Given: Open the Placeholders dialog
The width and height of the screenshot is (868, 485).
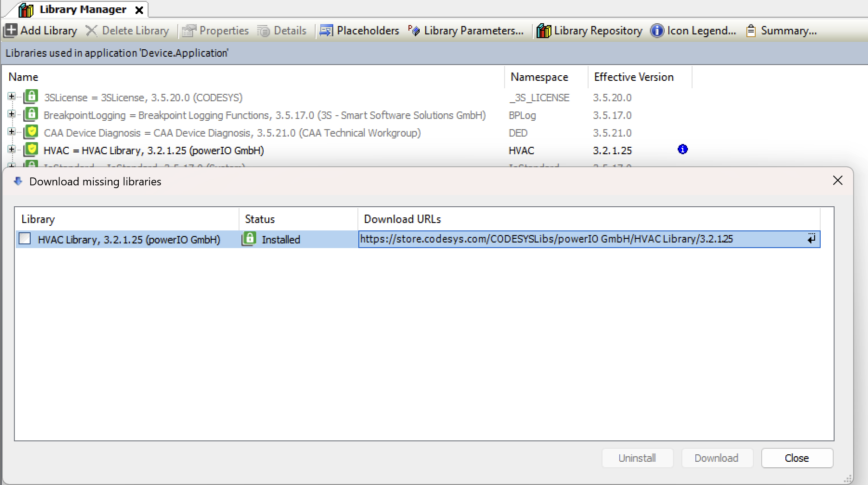Looking at the screenshot, I should [359, 31].
